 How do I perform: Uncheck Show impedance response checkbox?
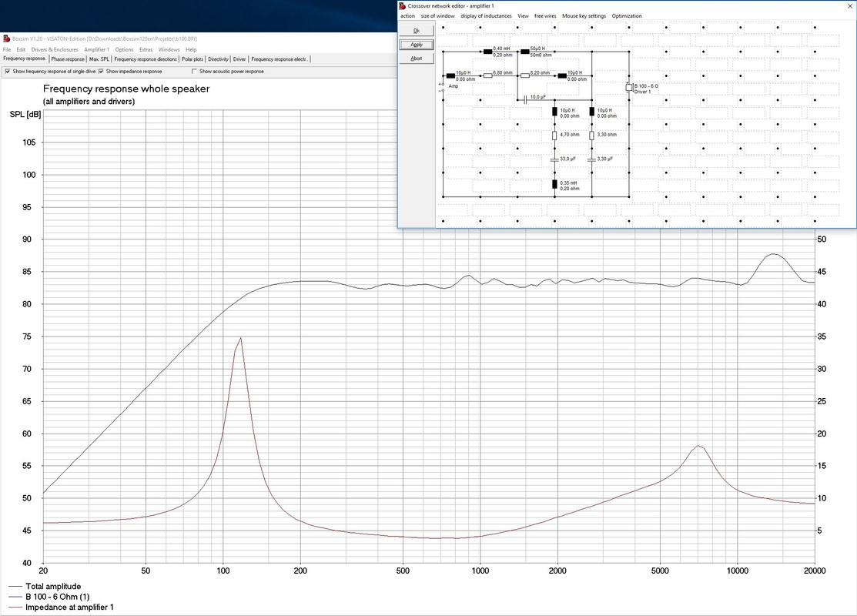tap(101, 71)
